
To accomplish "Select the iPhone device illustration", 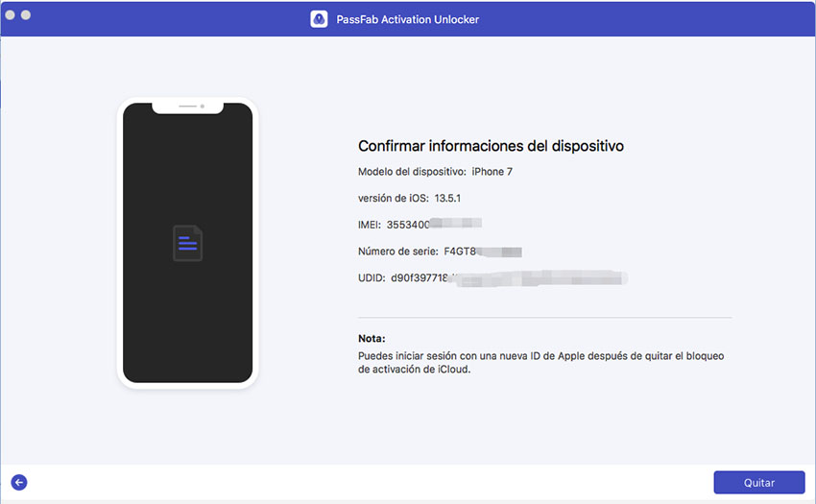I will pos(188,243).
